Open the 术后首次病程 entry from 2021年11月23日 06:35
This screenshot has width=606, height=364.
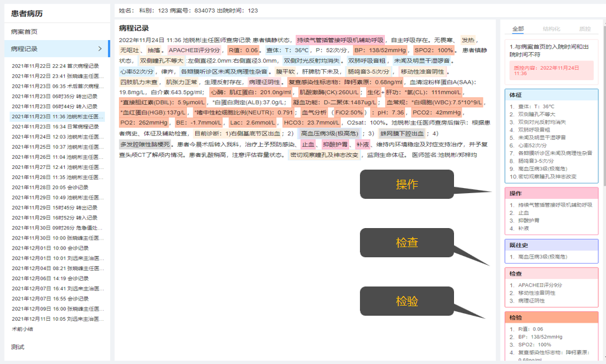click(x=55, y=86)
